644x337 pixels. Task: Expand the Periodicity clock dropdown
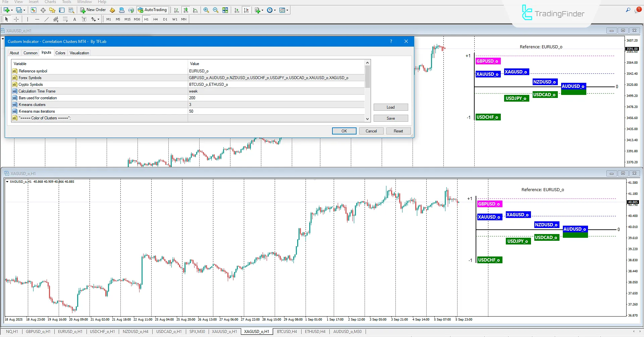point(275,10)
